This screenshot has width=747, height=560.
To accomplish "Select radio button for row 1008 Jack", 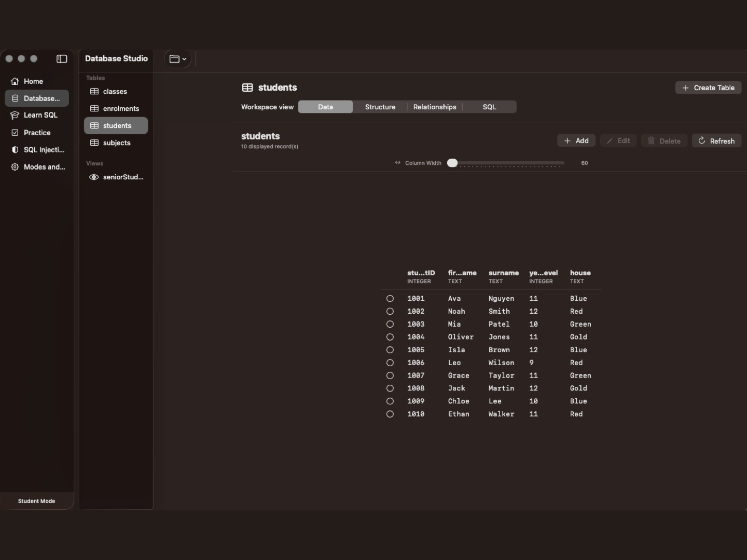I will 390,389.
